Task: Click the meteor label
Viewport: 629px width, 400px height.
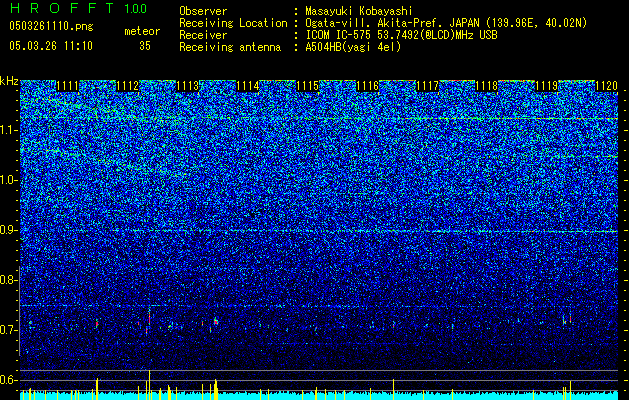Action: click(x=142, y=31)
